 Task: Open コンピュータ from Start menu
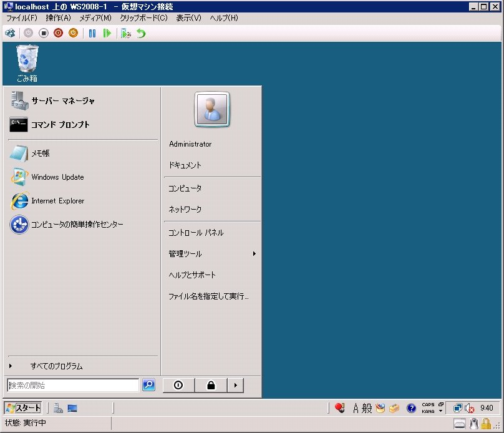pos(185,188)
